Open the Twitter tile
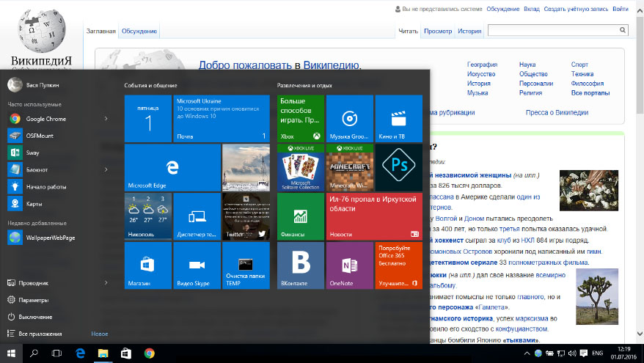 pos(246,216)
